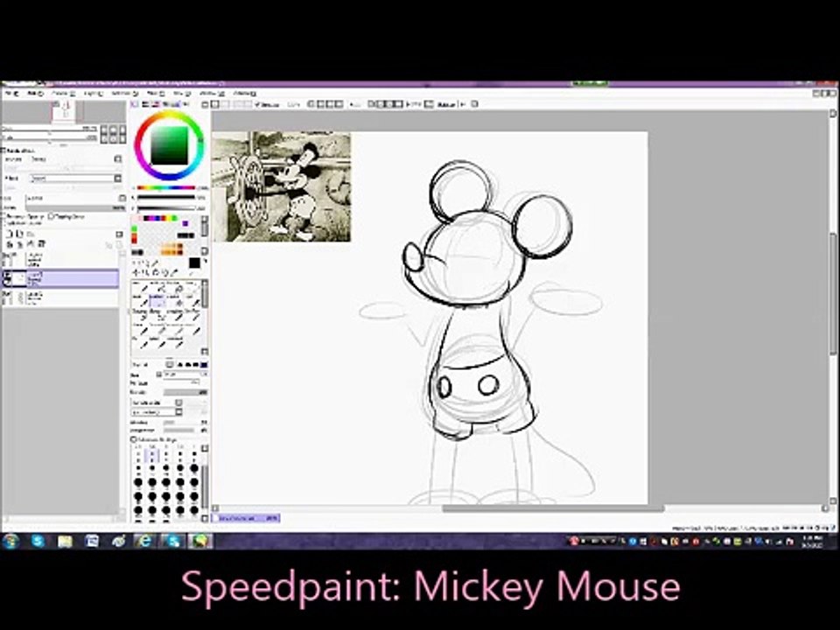Adjust the hue slider under color wheel
The image size is (840, 630).
tap(165, 188)
